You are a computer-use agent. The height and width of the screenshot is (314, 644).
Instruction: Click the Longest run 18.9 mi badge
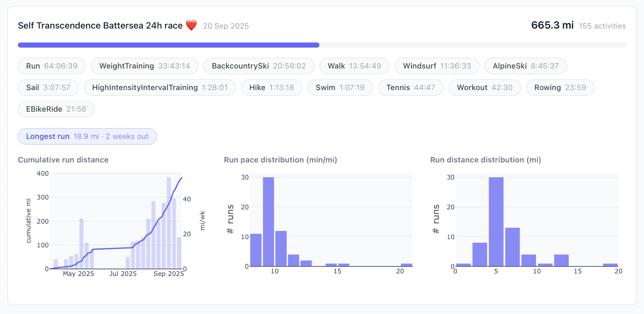87,136
